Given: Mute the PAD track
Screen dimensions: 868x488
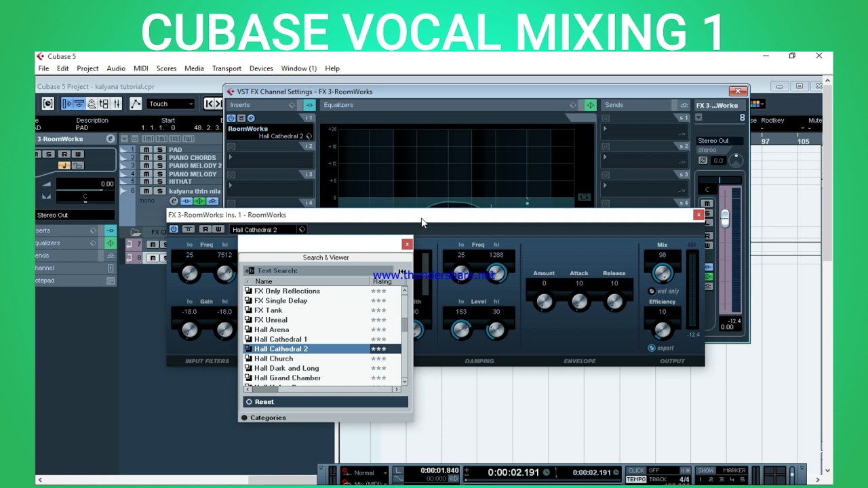Looking at the screenshot, I should [146, 150].
